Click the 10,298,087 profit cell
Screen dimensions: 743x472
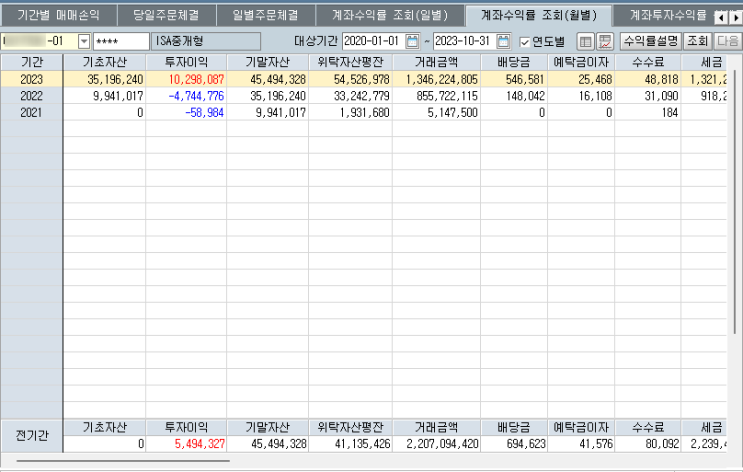186,79
